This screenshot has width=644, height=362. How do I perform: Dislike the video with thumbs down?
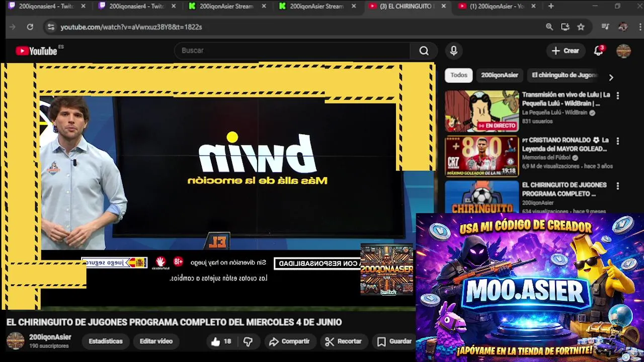(x=248, y=341)
